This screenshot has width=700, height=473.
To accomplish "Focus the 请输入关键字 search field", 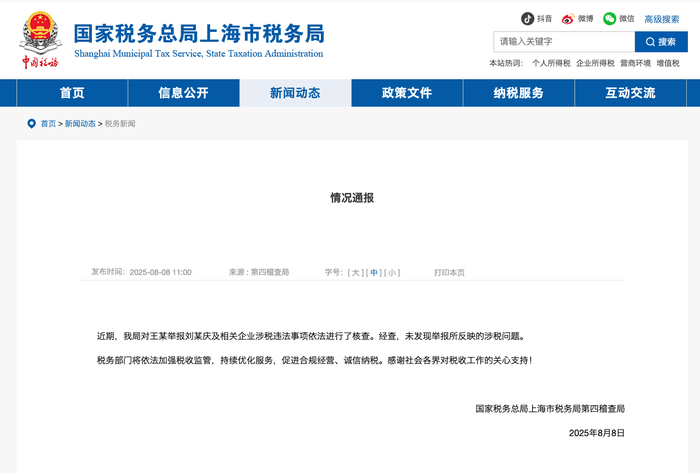I will [x=563, y=42].
